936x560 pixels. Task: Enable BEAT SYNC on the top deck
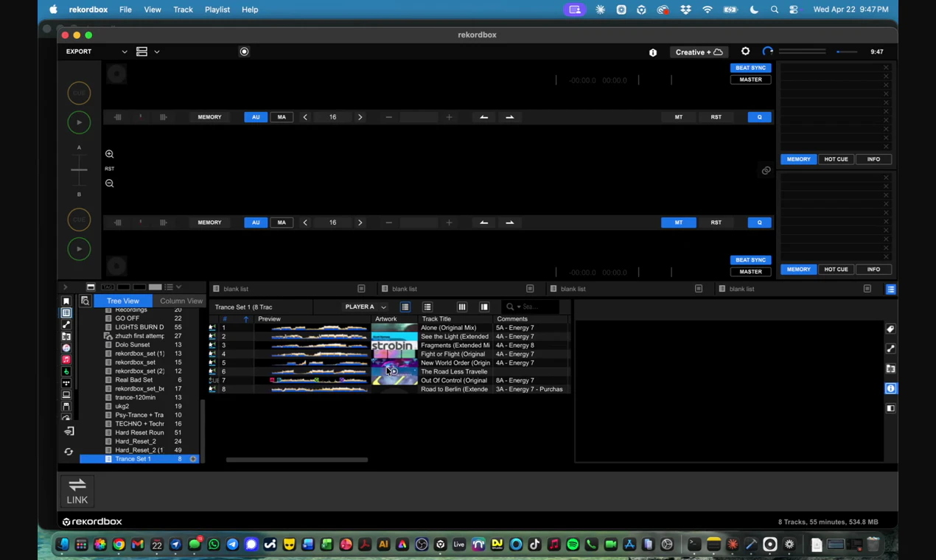(x=750, y=67)
